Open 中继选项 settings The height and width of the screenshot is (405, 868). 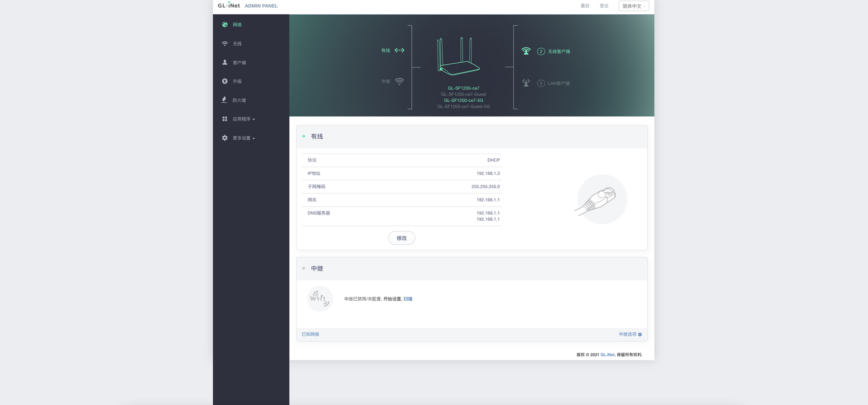pyautogui.click(x=627, y=334)
